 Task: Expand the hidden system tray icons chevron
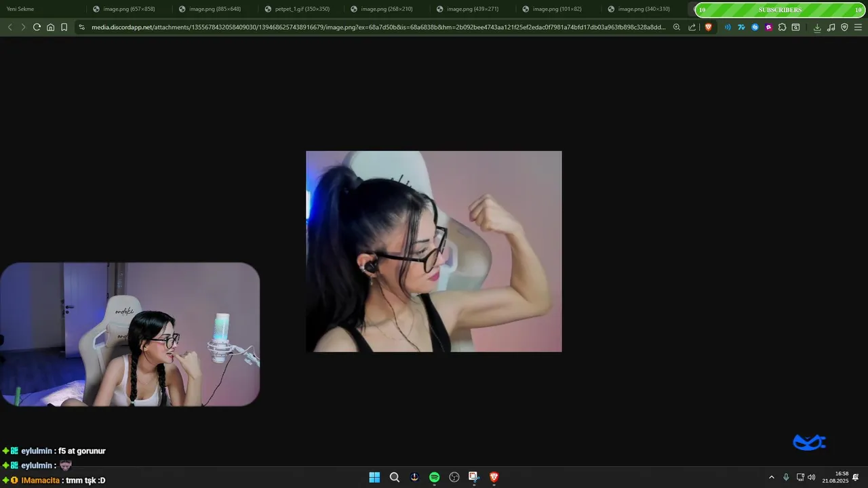[x=771, y=477]
